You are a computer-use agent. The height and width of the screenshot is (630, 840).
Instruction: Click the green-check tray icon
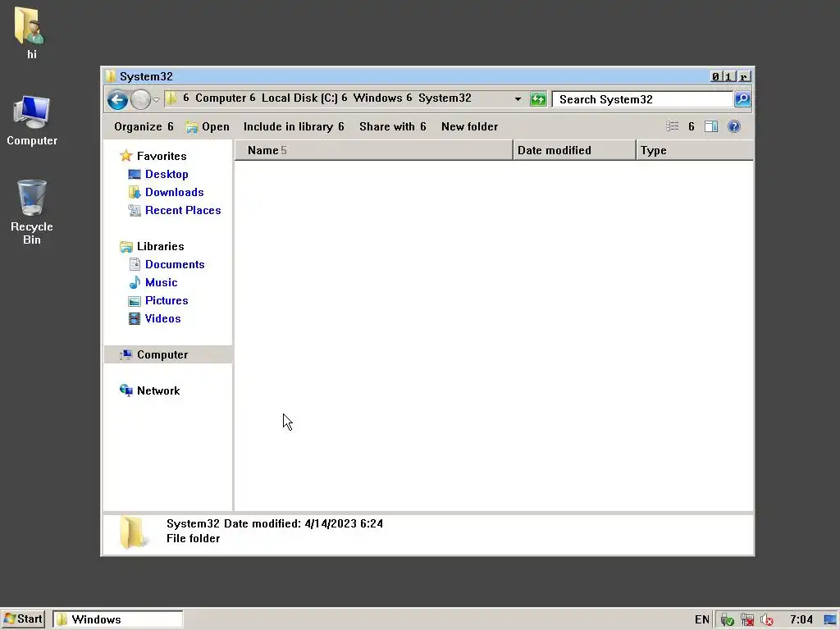click(x=727, y=620)
